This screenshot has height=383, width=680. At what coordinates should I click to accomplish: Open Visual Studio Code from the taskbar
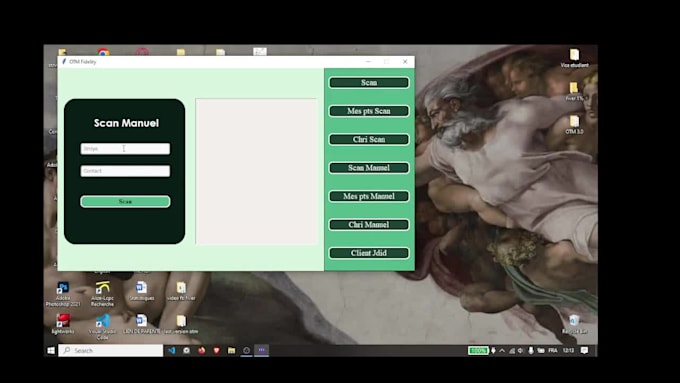point(172,350)
